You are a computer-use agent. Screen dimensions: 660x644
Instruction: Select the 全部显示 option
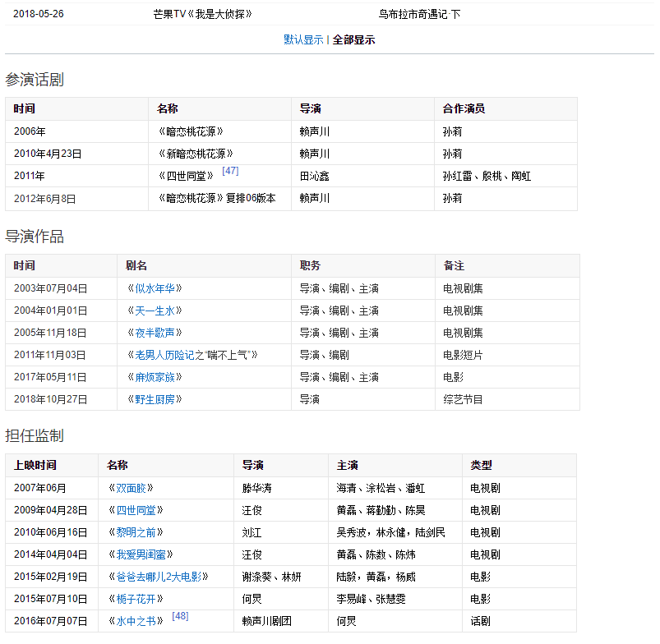(353, 39)
